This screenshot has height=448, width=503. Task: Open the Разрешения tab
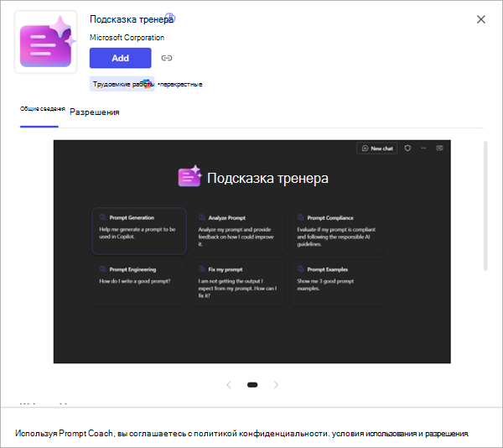94,112
